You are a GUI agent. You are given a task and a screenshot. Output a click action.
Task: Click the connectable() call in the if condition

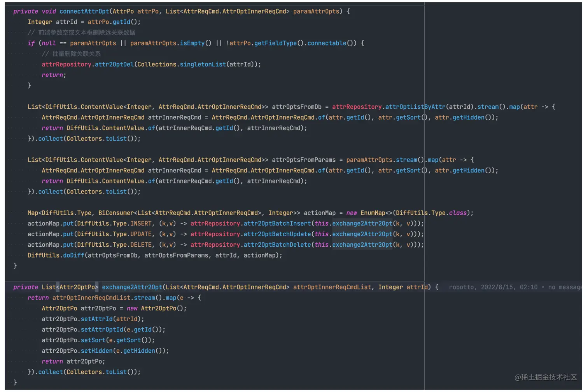(x=332, y=43)
